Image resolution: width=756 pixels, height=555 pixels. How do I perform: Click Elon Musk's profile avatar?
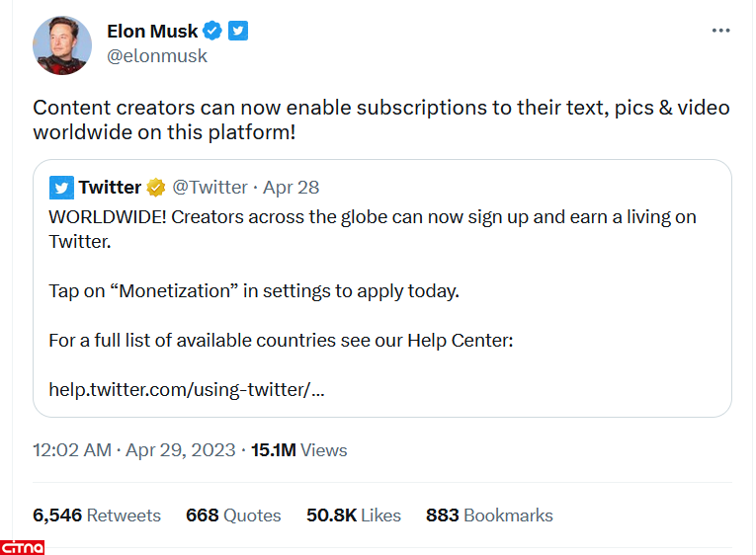coord(62,45)
